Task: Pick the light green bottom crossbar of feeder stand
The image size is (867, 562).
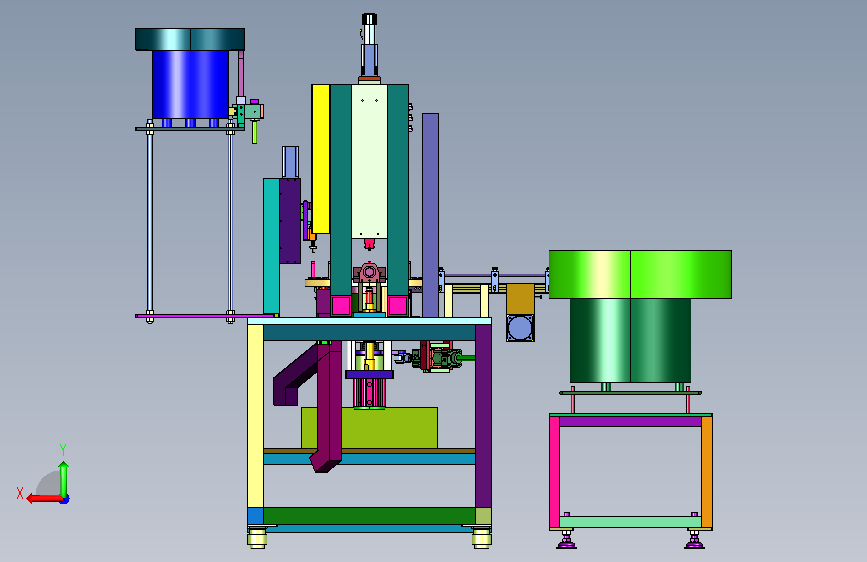Action: 630,522
